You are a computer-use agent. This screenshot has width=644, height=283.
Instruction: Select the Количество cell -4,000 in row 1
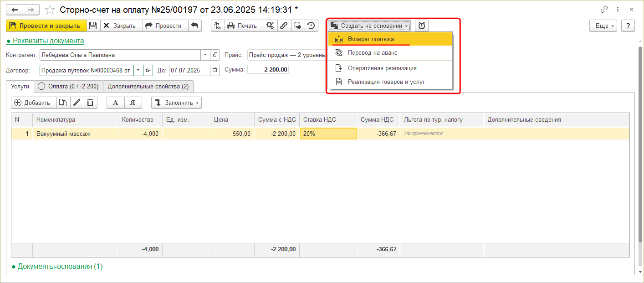(x=140, y=134)
